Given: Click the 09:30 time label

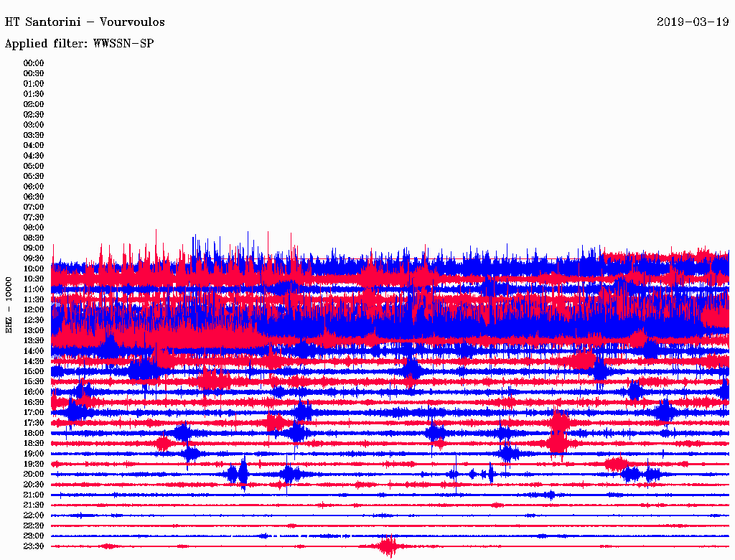Looking at the screenshot, I should [x=34, y=258].
